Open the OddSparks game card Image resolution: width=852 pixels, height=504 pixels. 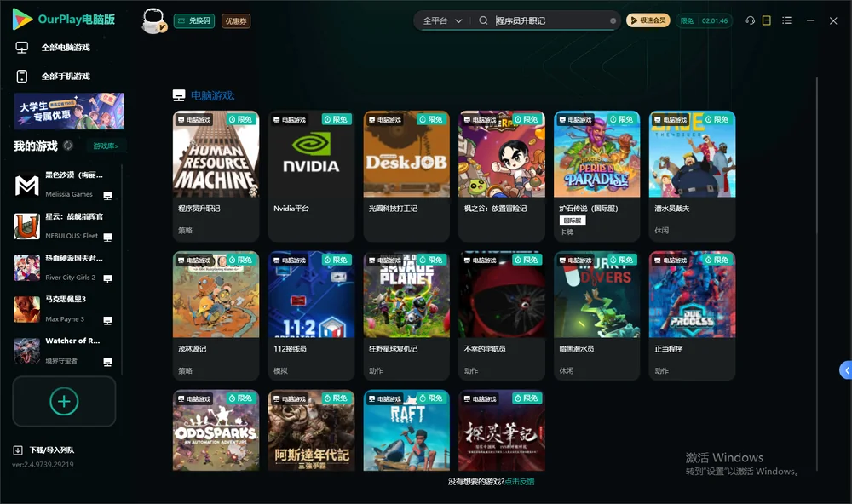(216, 430)
